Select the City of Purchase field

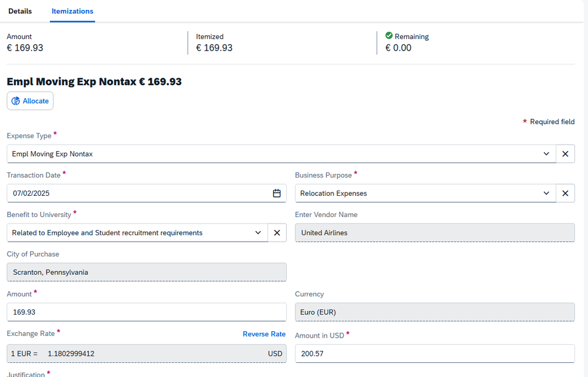(x=146, y=272)
